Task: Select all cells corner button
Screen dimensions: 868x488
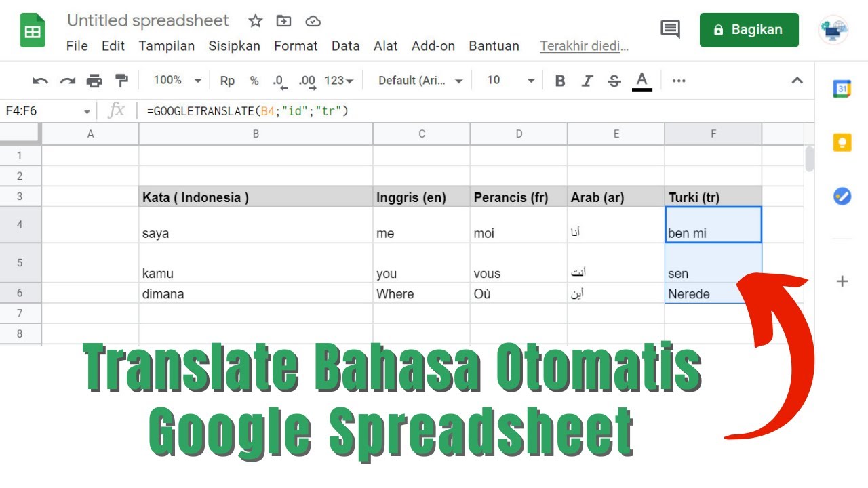Action: coord(20,134)
